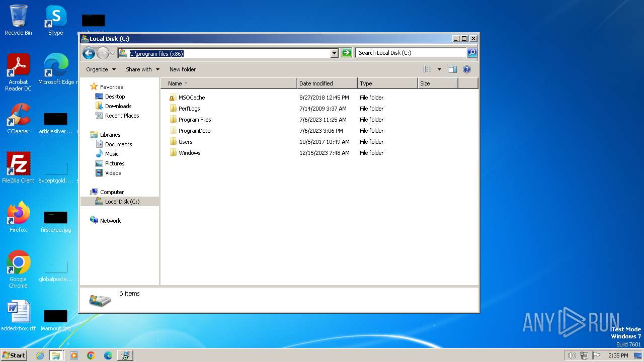This screenshot has height=362, width=644.
Task: Open the Share with menu
Action: 142,69
